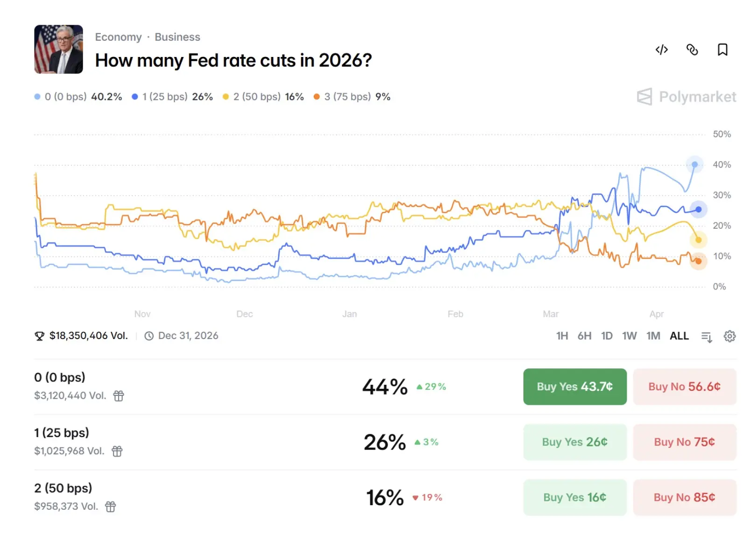Bookmark this Fed rate cuts market

click(x=722, y=49)
